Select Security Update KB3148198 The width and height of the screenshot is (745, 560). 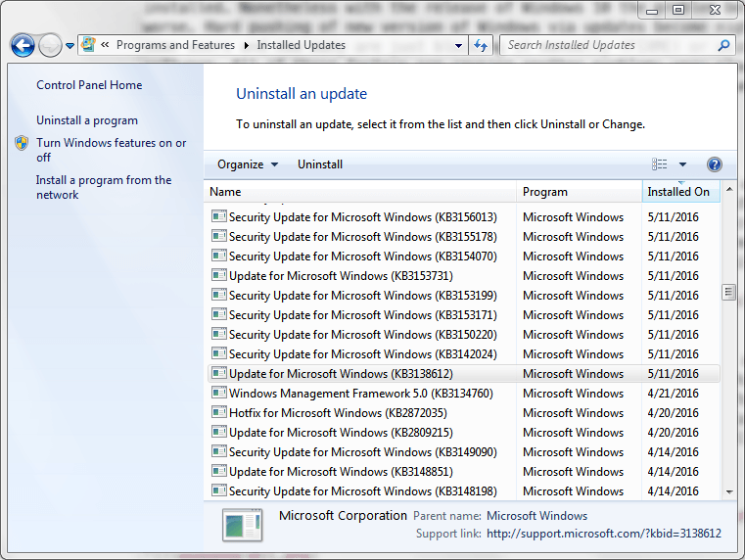(x=464, y=491)
